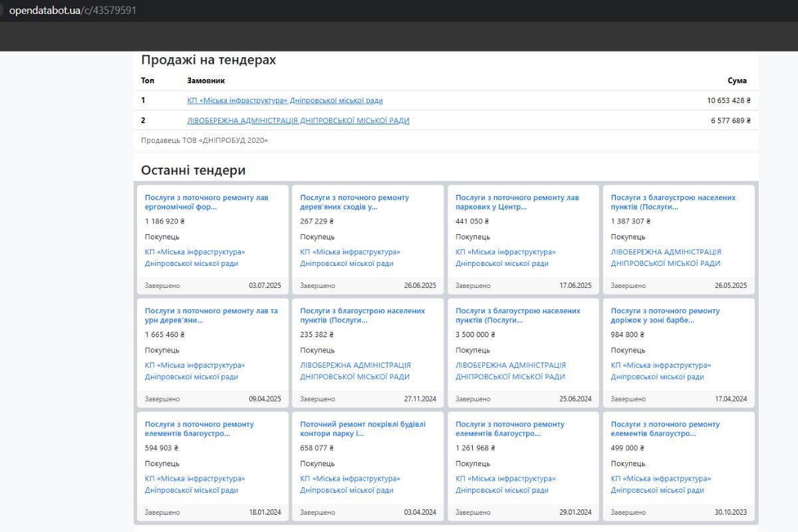
Task: Select the «Сума» column header in the sales table
Action: point(739,80)
